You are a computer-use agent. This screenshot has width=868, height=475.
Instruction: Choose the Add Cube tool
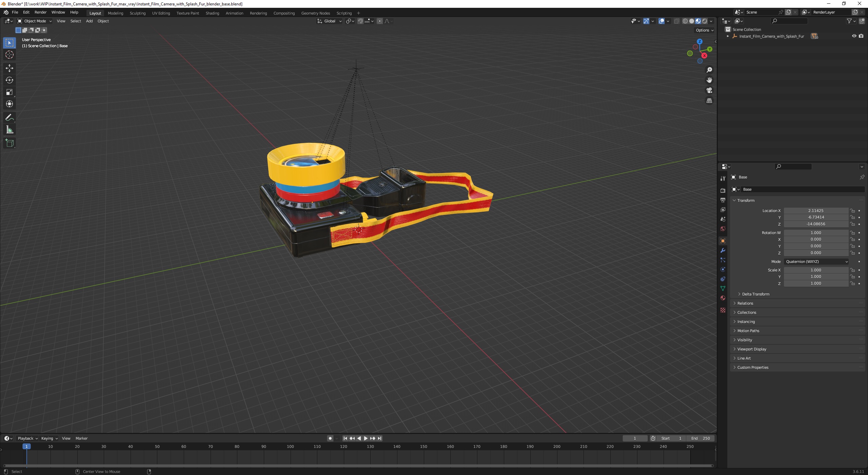(x=9, y=143)
